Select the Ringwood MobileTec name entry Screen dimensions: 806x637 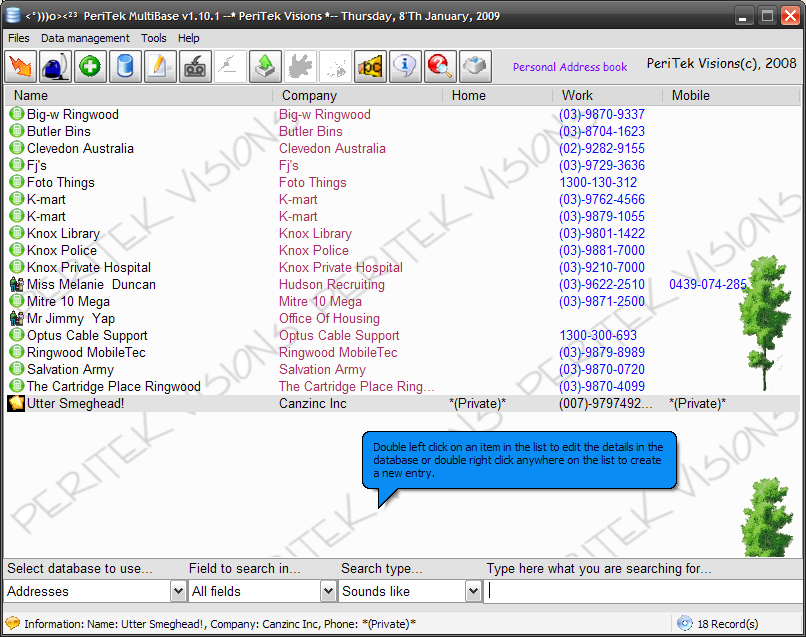pos(86,352)
